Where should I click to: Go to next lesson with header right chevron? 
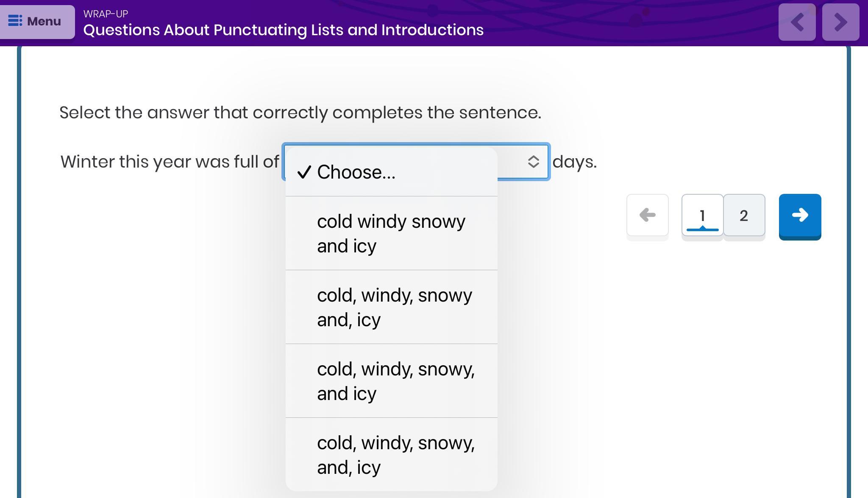840,22
